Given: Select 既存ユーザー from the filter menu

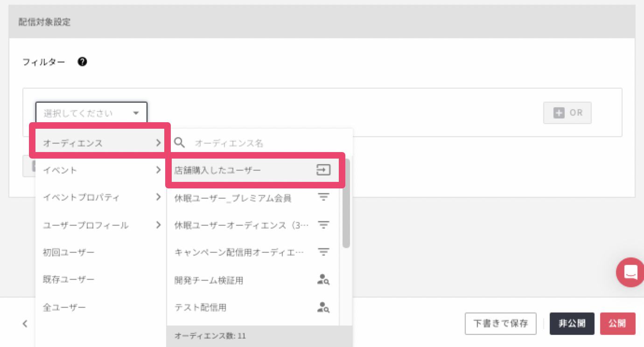Looking at the screenshot, I should [x=101, y=279].
